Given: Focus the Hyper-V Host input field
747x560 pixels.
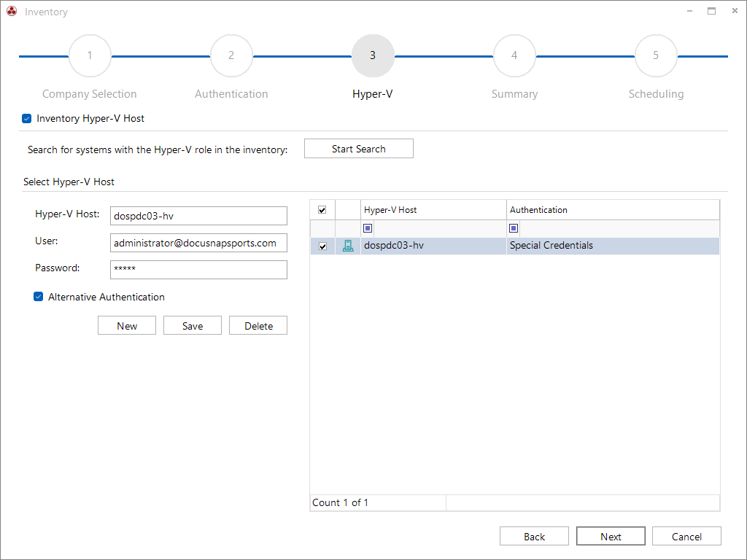Looking at the screenshot, I should (198, 216).
